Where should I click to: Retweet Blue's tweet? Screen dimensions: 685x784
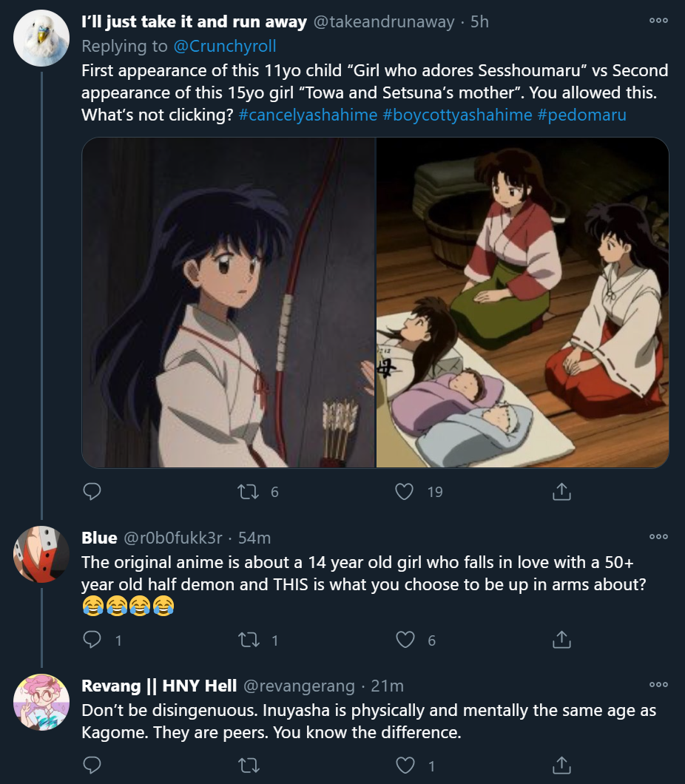248,640
